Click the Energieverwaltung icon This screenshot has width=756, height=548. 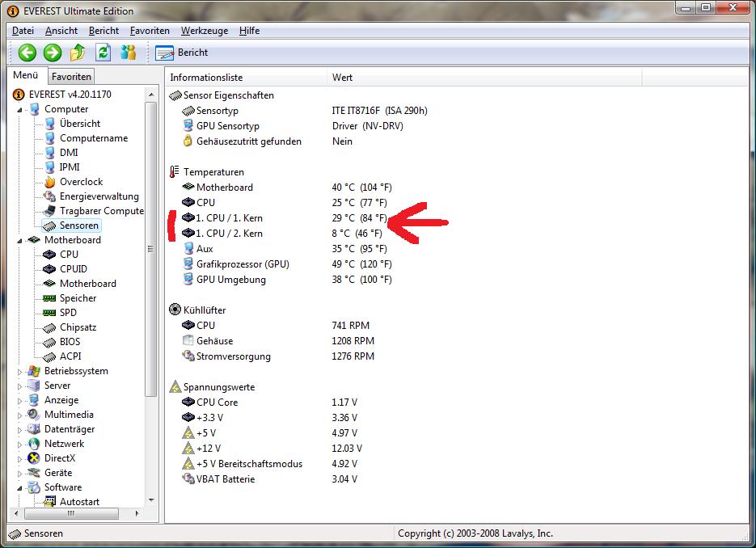[x=49, y=196]
